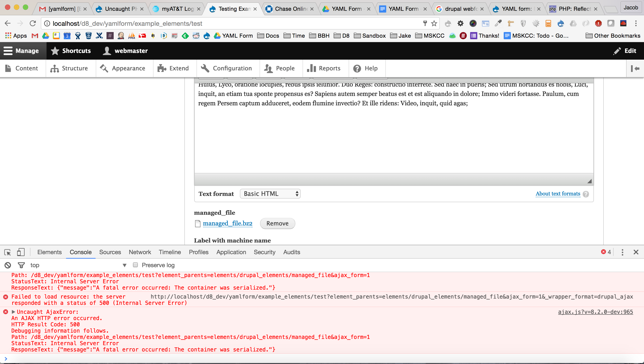Screen dimensions: 644x364
Task: Open the DevTools three-dot menu
Action: coord(623,252)
